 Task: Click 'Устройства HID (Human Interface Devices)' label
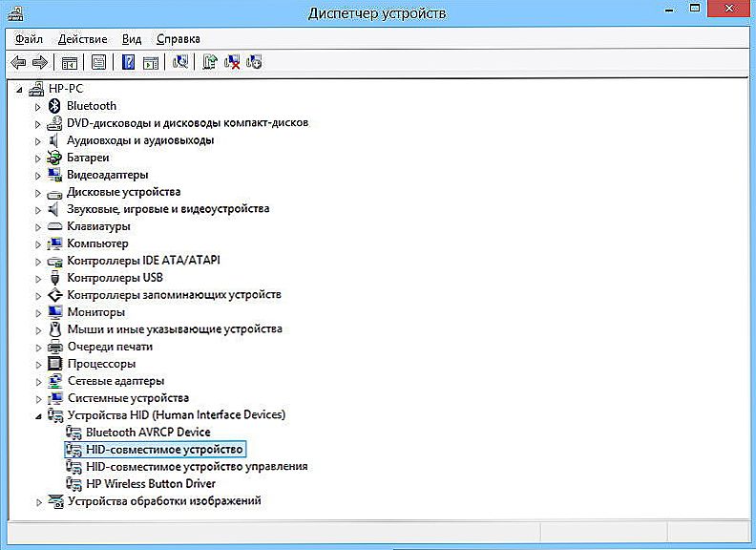pyautogui.click(x=177, y=415)
